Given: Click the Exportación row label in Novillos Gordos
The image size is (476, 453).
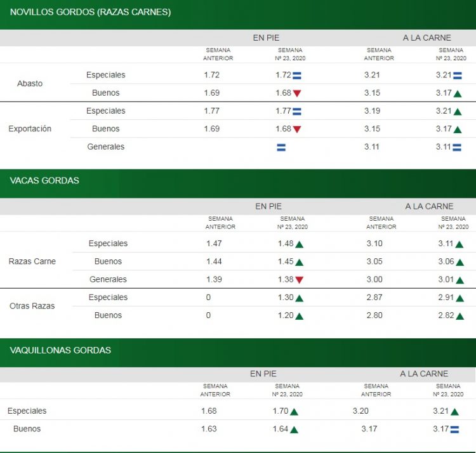Looking at the screenshot, I should (30, 129).
